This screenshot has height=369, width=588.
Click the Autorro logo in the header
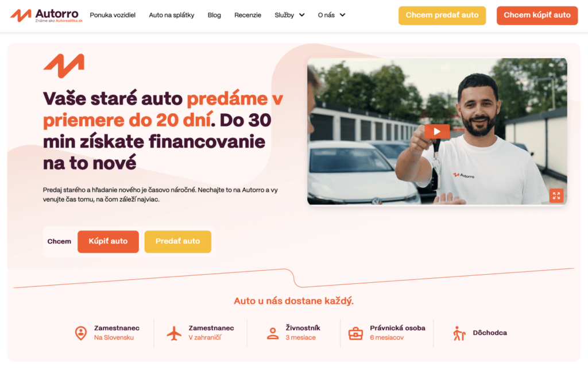coord(46,16)
